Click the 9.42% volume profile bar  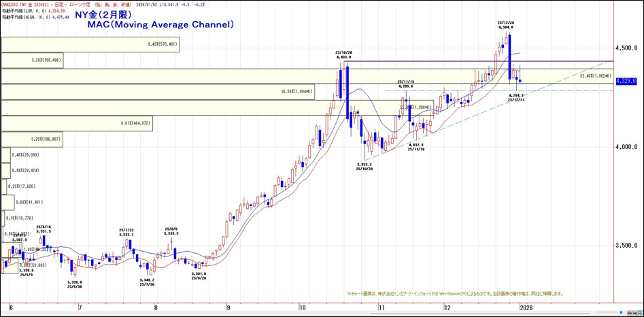(90, 45)
